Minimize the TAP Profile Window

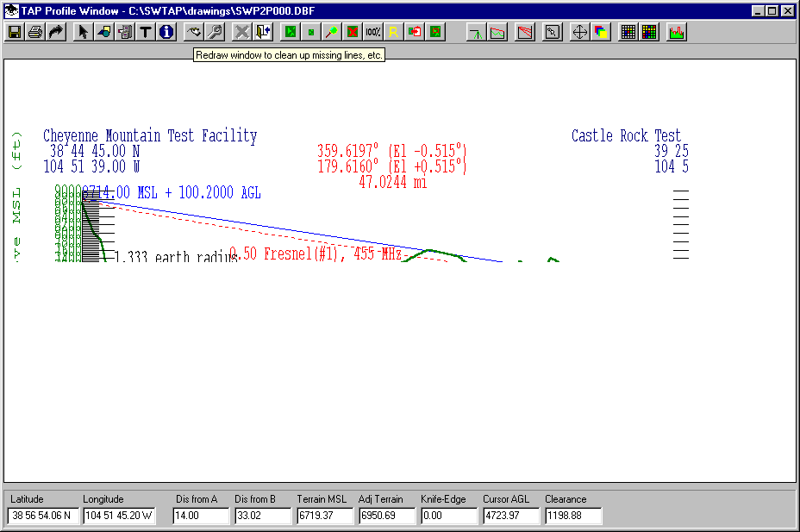point(759,10)
